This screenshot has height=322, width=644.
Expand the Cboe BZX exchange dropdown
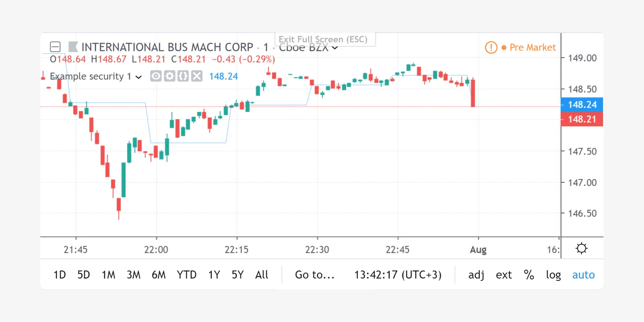point(334,48)
